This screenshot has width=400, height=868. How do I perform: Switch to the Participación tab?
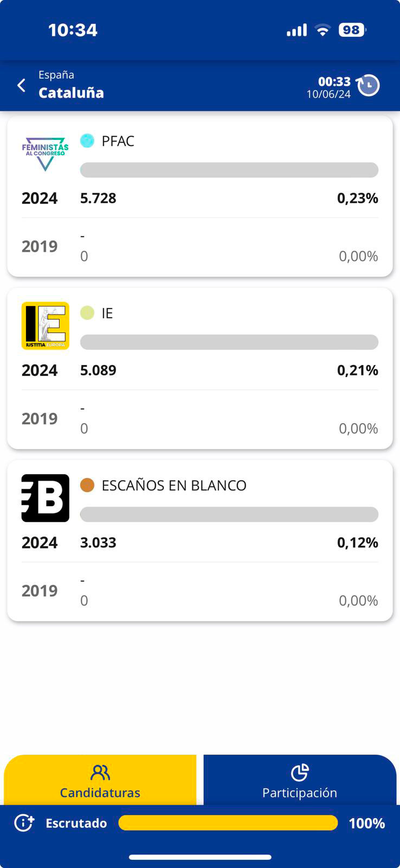(300, 781)
